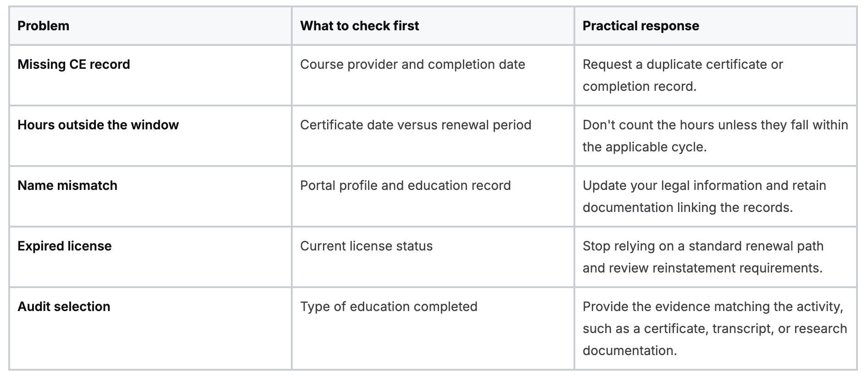The width and height of the screenshot is (868, 378).
Task: Select the 'Audit selection' row label
Action: pos(64,306)
